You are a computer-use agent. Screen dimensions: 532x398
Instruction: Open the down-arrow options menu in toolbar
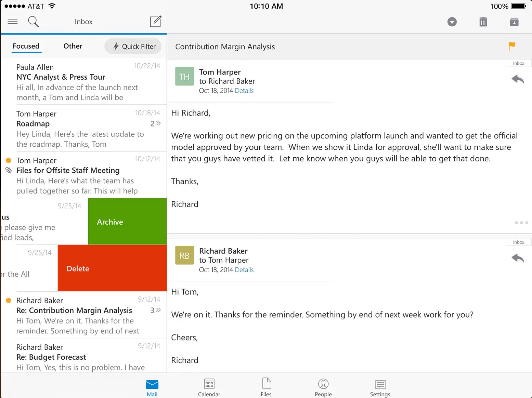[x=452, y=22]
